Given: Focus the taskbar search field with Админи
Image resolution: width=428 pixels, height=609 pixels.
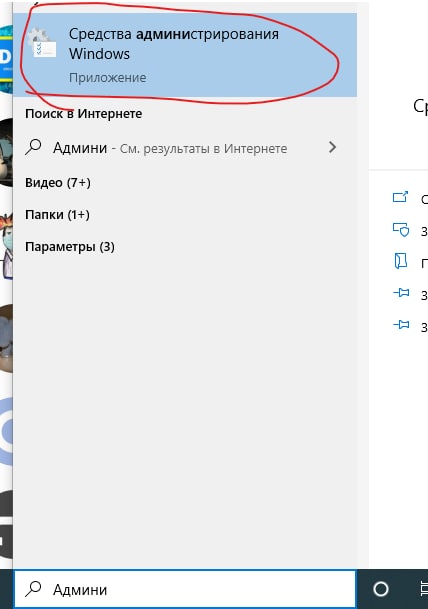Looking at the screenshot, I should pyautogui.click(x=185, y=589).
